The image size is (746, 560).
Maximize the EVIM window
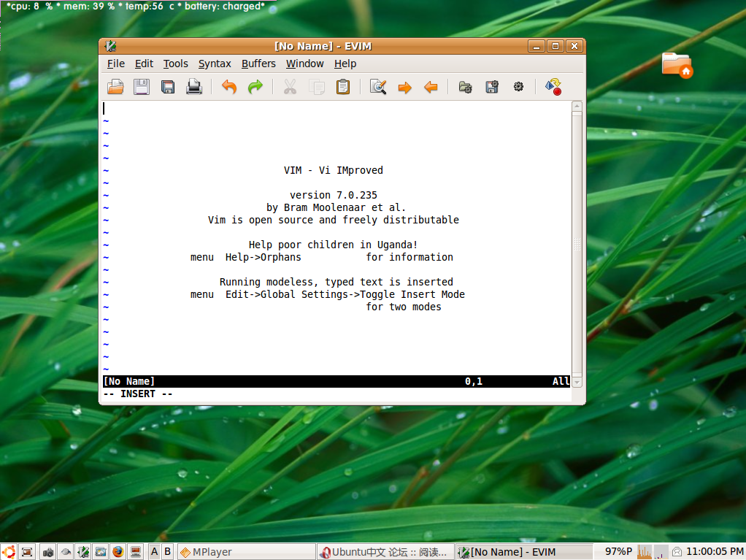point(555,46)
